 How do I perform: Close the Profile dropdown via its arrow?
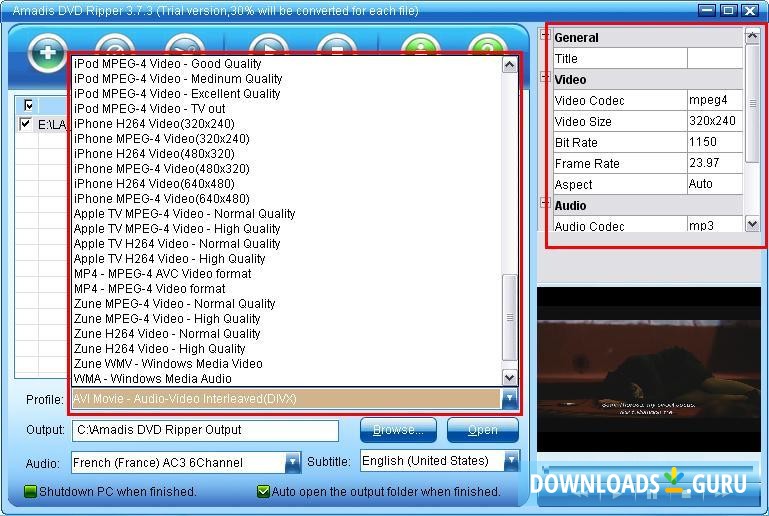tap(510, 398)
